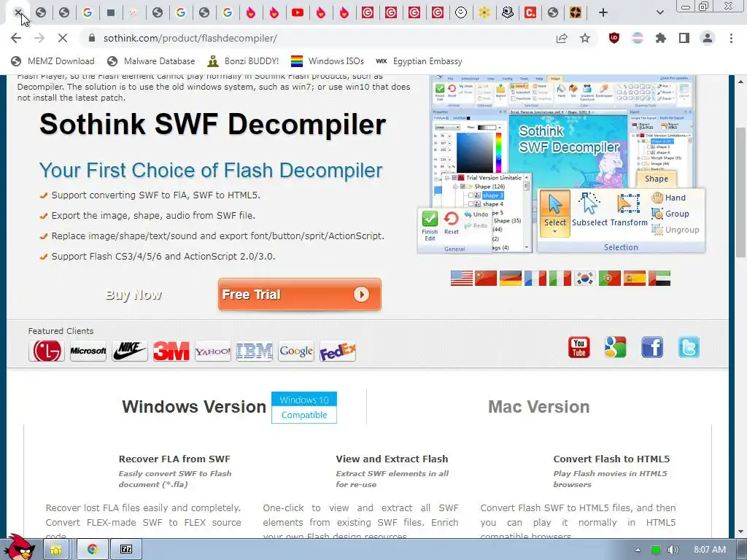The width and height of the screenshot is (747, 560).
Task: Click the 3M client logo
Action: (x=171, y=351)
